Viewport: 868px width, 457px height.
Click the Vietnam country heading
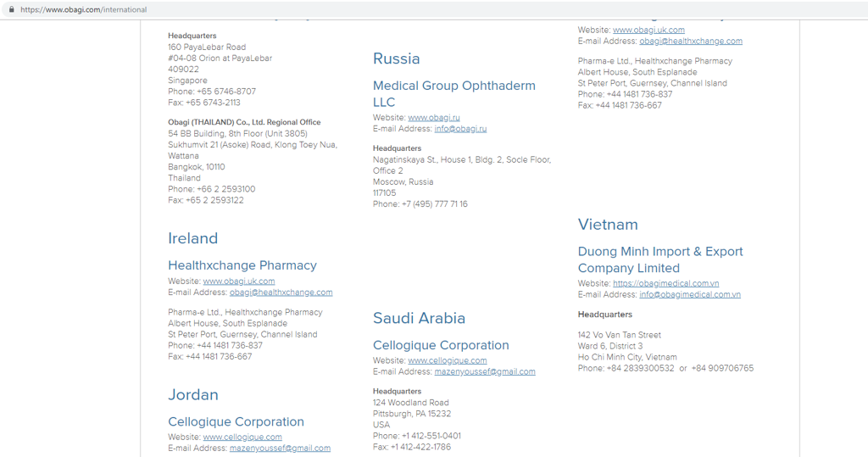click(607, 225)
